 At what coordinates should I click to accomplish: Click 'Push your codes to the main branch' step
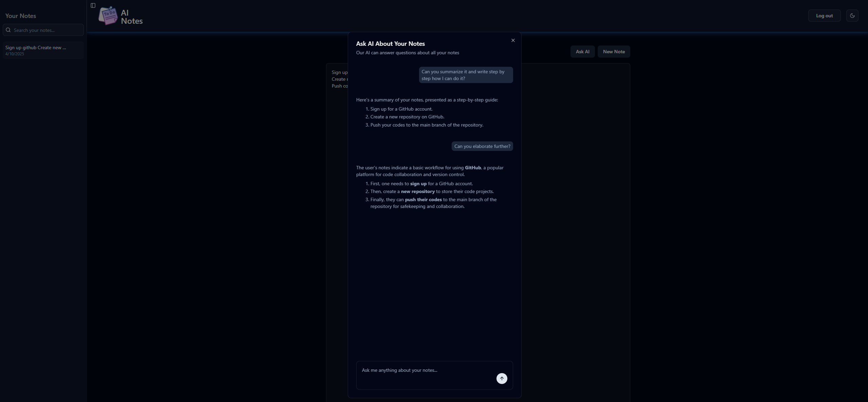pyautogui.click(x=427, y=125)
